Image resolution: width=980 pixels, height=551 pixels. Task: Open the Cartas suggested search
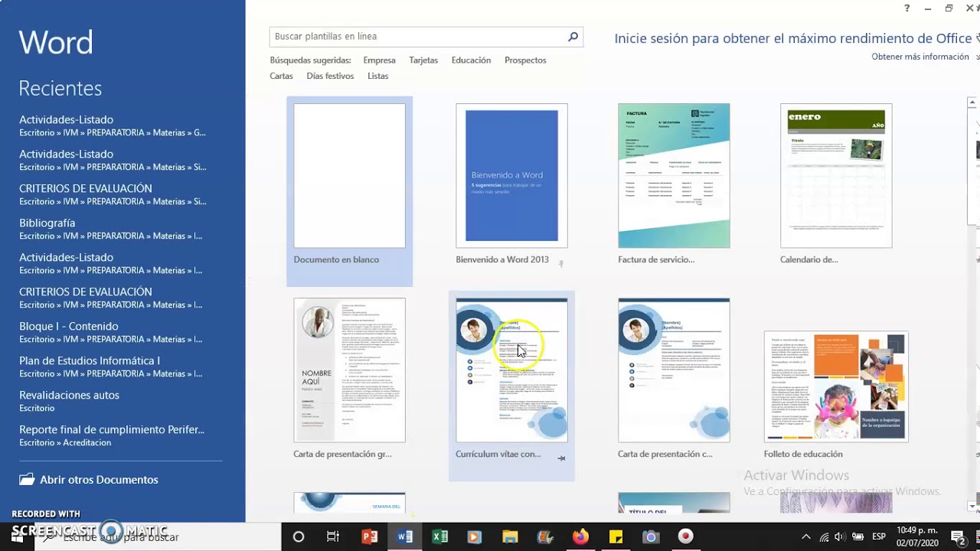pos(281,77)
